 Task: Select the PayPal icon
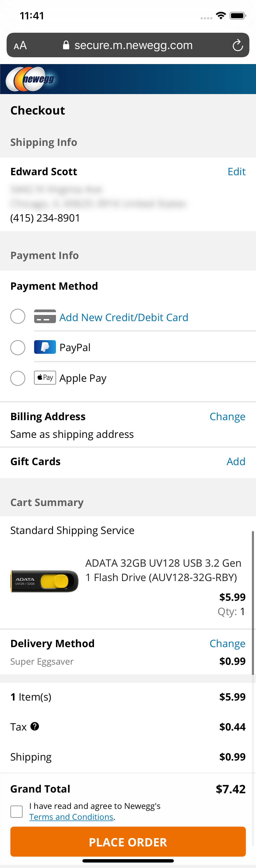pos(45,347)
